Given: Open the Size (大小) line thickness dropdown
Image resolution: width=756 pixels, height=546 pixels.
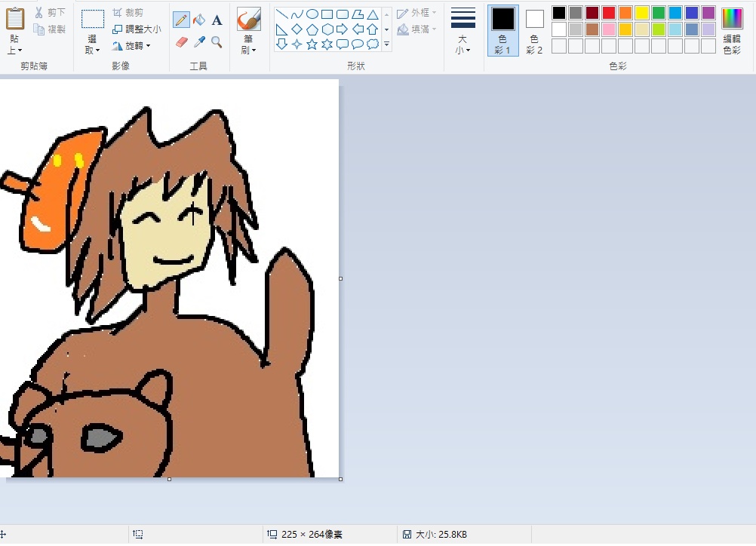Looking at the screenshot, I should point(463,31).
